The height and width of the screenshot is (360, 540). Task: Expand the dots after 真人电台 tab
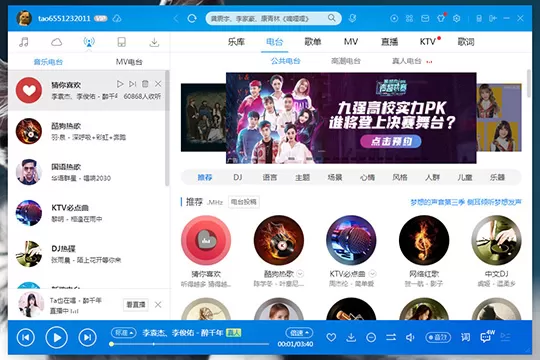click(429, 62)
